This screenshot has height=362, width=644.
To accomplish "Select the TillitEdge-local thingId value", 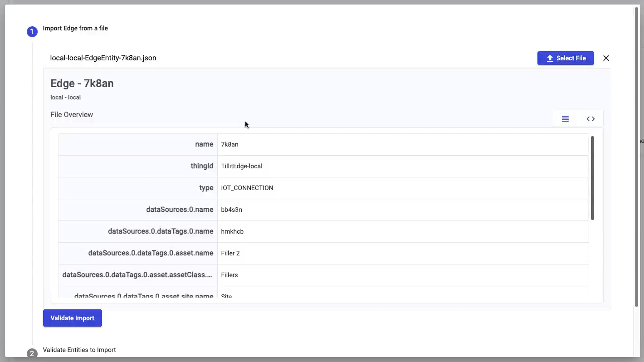I will (242, 166).
